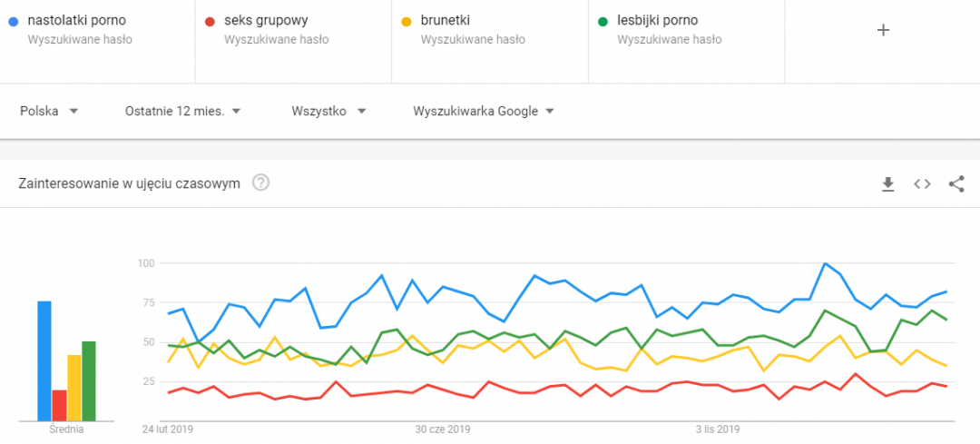Click the red dot beside "seks grupowy"
The height and width of the screenshot is (444, 980).
click(210, 20)
